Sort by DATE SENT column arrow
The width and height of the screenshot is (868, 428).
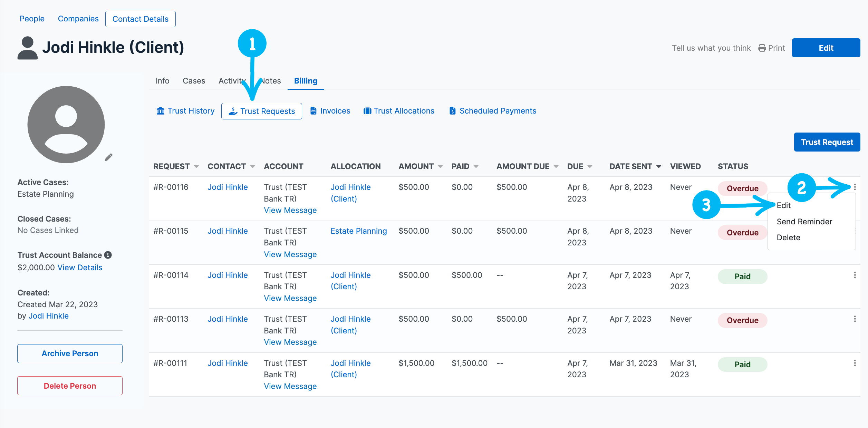coord(659,166)
